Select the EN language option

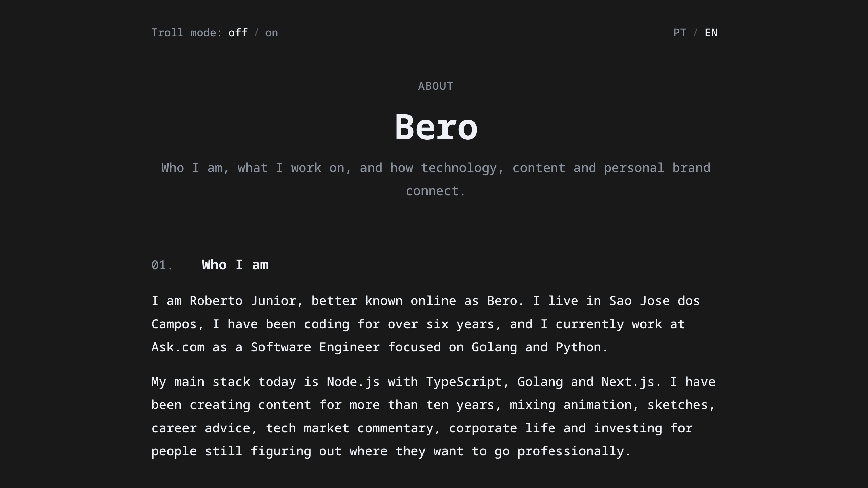pos(711,33)
